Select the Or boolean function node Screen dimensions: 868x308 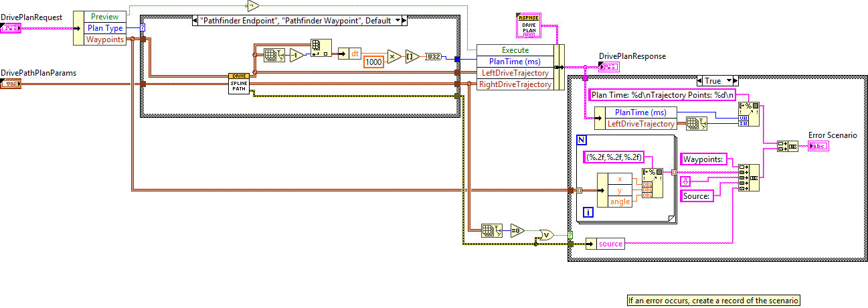point(546,234)
